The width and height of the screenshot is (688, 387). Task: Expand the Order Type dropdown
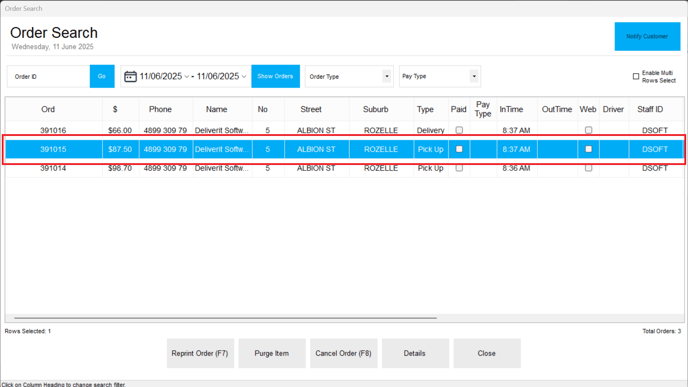point(387,76)
